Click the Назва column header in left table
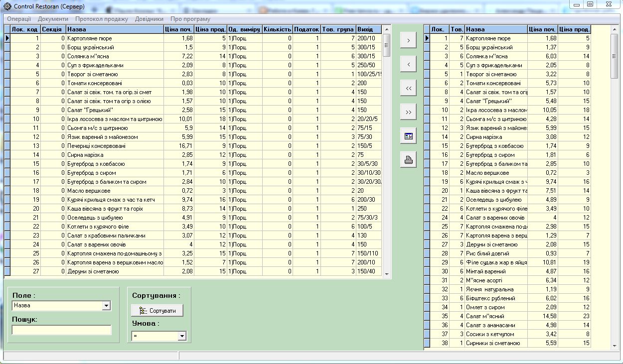The image size is (623, 364). (115, 29)
